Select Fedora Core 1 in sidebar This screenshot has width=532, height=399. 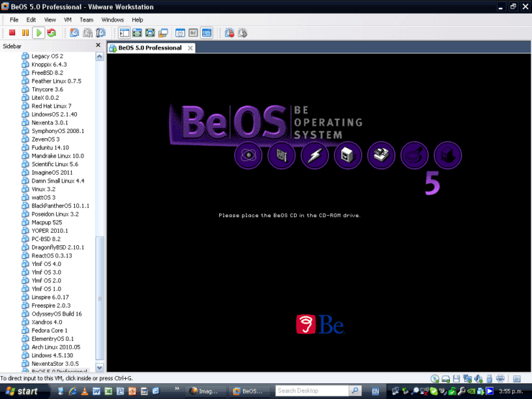tap(50, 331)
